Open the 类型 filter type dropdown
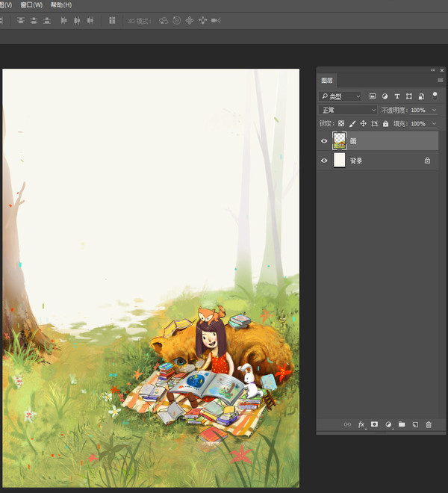The image size is (448, 493). coord(340,96)
